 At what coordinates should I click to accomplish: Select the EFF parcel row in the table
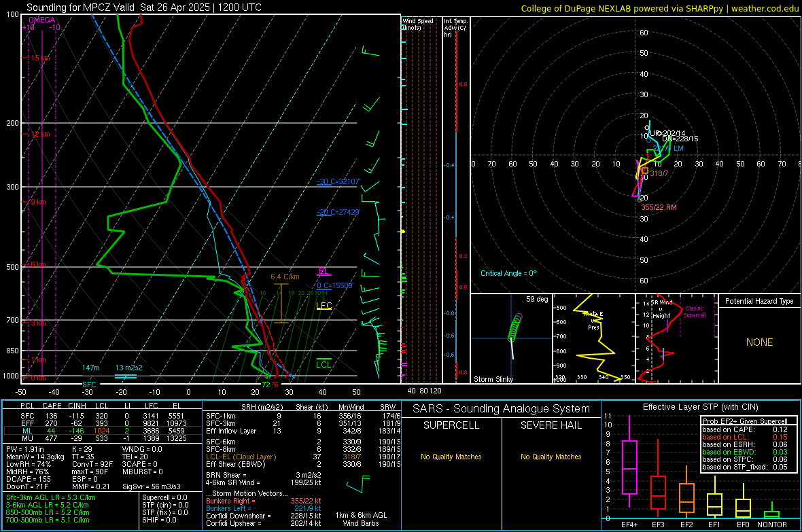coord(102,423)
